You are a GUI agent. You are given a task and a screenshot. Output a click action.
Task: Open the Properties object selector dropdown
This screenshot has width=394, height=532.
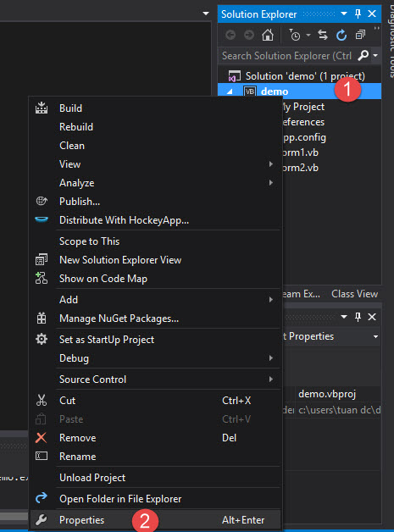coord(375,336)
